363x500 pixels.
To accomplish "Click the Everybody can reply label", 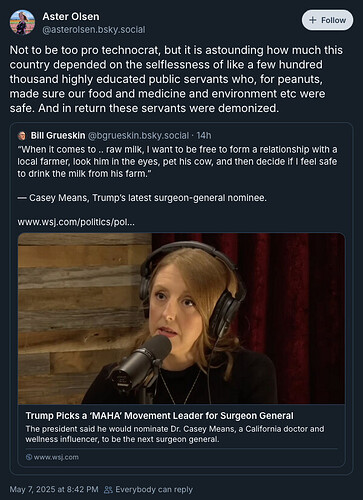I will 154,489.
